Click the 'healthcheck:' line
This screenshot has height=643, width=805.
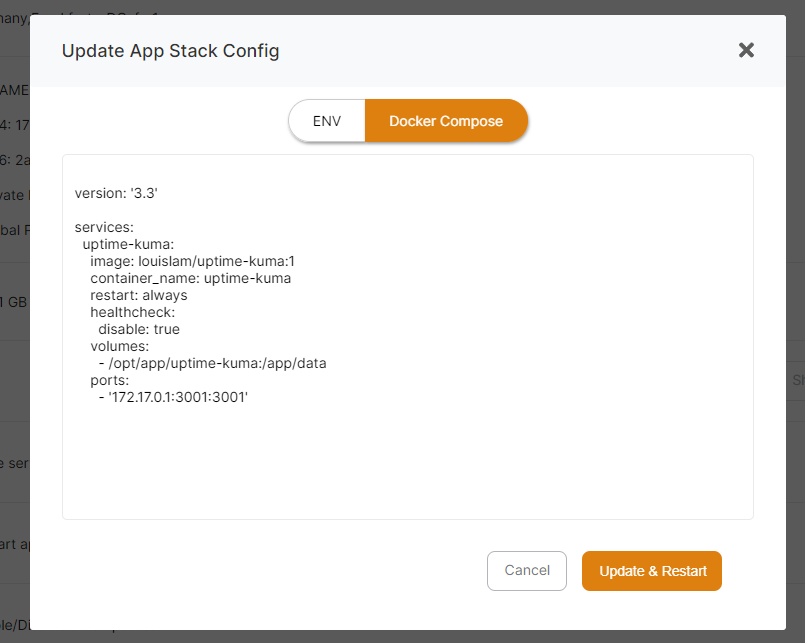point(132,312)
